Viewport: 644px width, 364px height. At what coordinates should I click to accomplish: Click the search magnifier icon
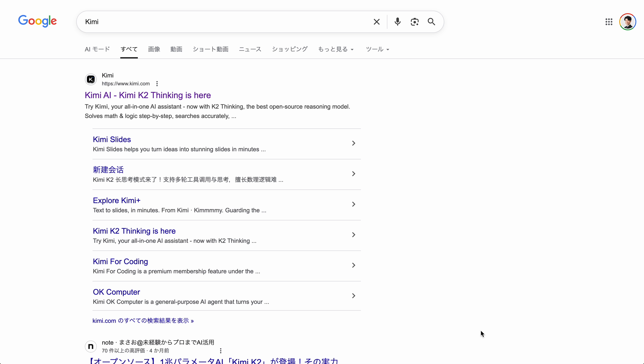[x=431, y=22]
